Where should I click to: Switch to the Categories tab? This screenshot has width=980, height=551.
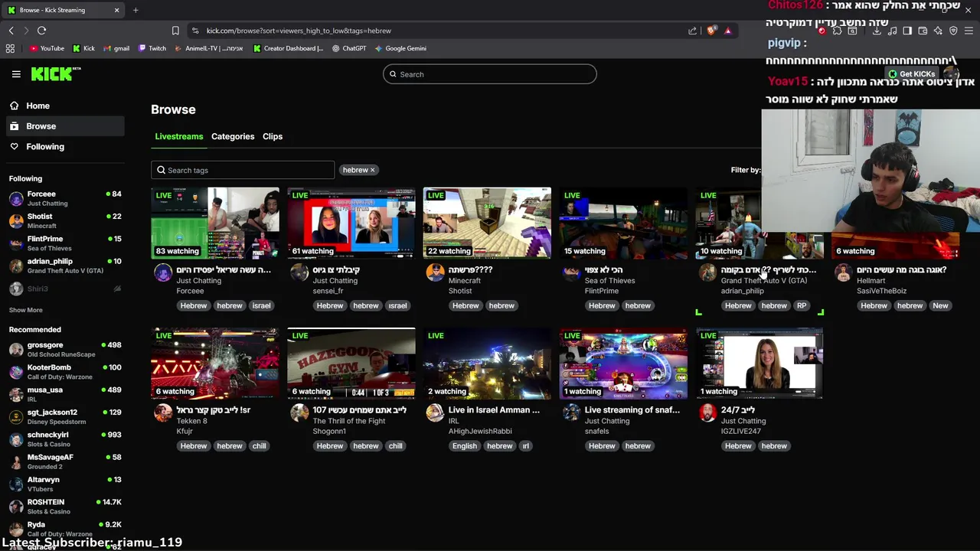(x=233, y=136)
